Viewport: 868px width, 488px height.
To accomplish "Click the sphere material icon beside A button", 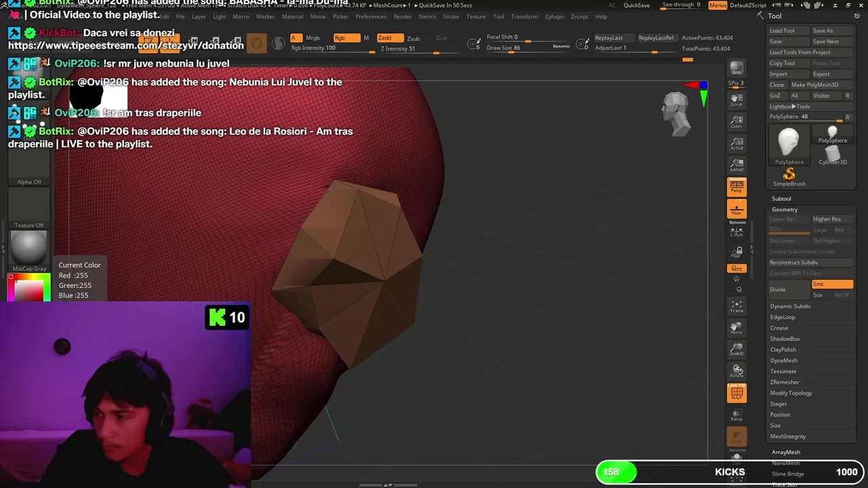I will click(279, 44).
